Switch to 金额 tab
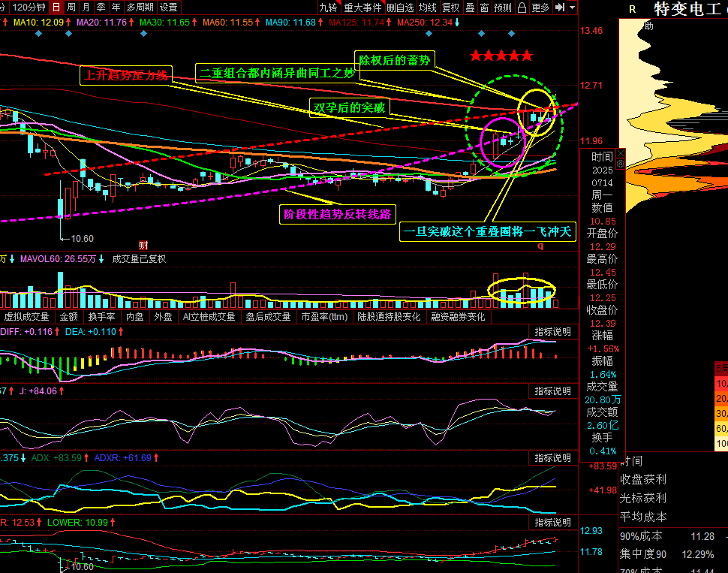This screenshot has height=573, width=728. 69,316
